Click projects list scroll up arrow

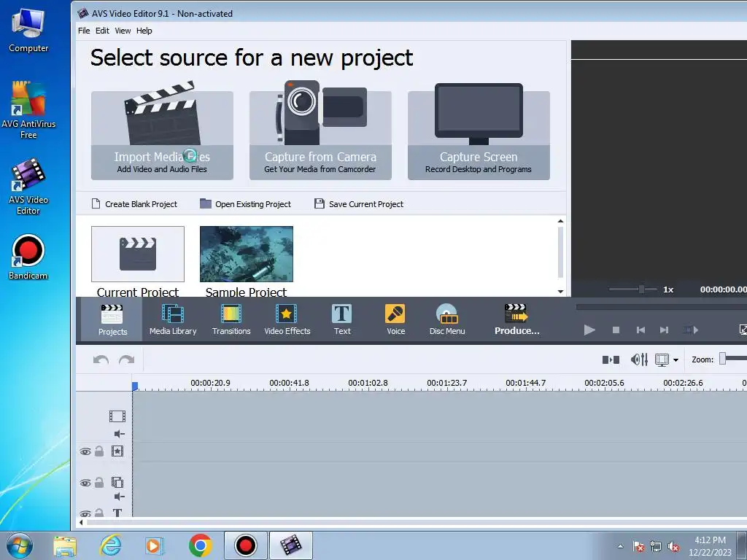point(560,221)
